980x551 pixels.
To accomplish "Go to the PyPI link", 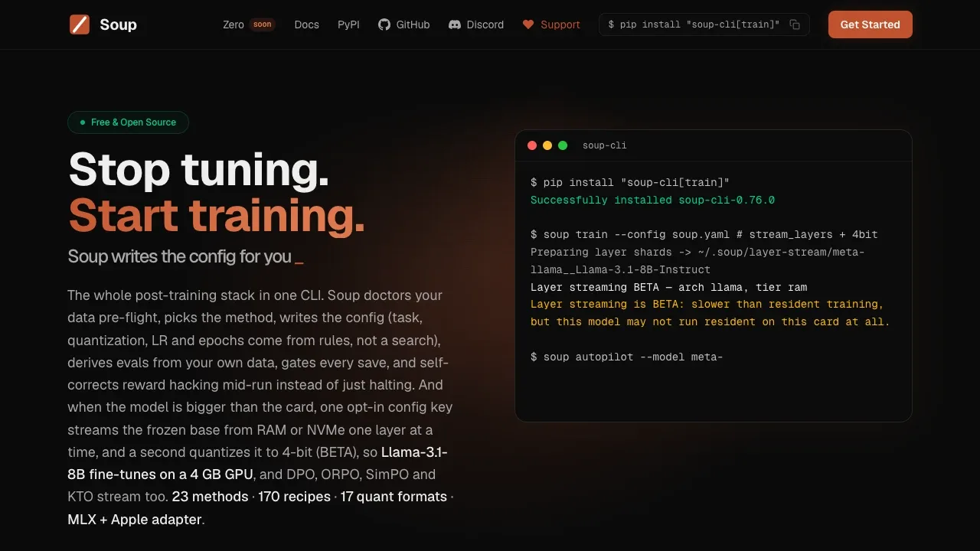I will (348, 24).
